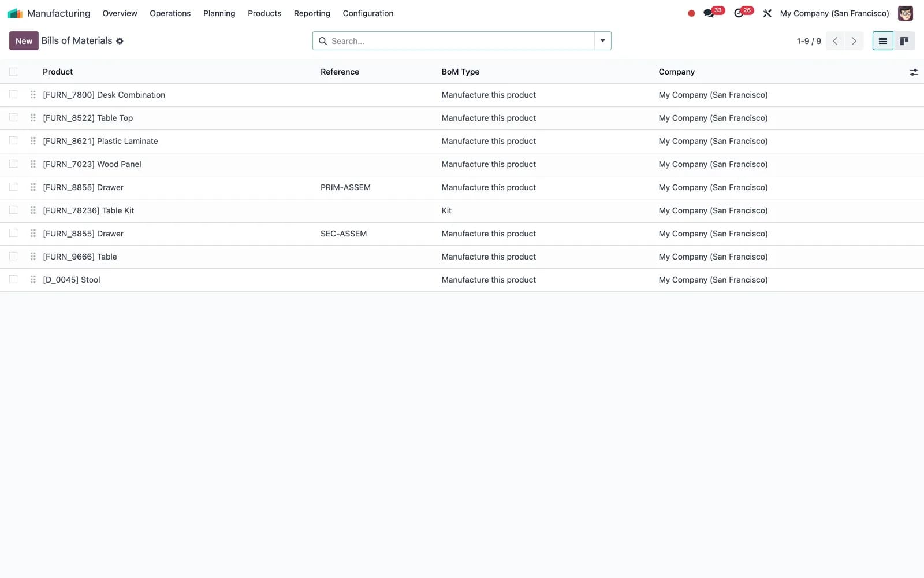924x578 pixels.
Task: Go to the next page arrow
Action: pos(854,41)
